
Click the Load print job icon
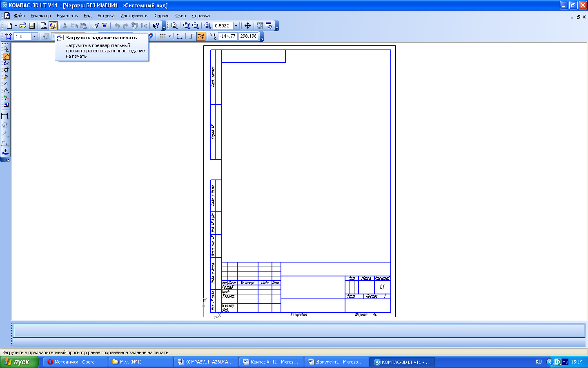click(x=53, y=26)
